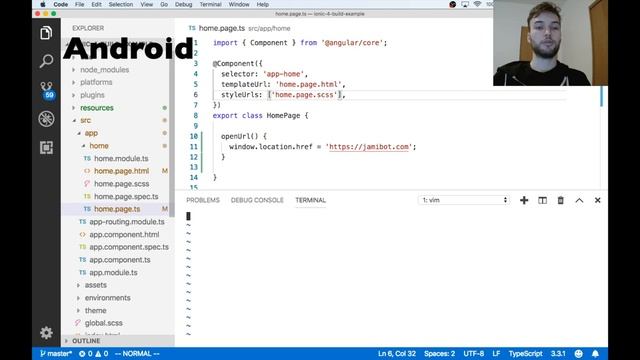The width and height of the screenshot is (640, 360).
Task: Open the feedback smiley in status bar
Action: (578, 354)
